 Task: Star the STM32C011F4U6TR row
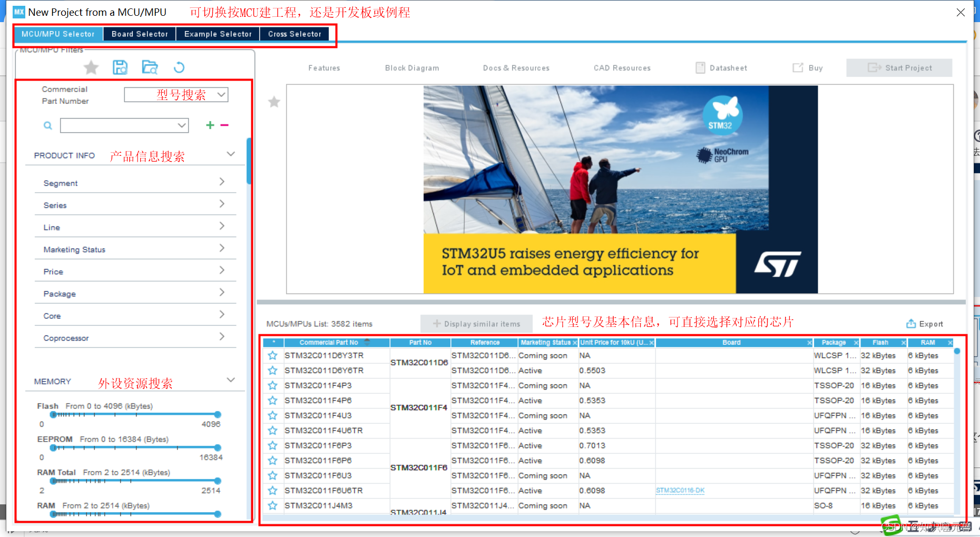(272, 431)
